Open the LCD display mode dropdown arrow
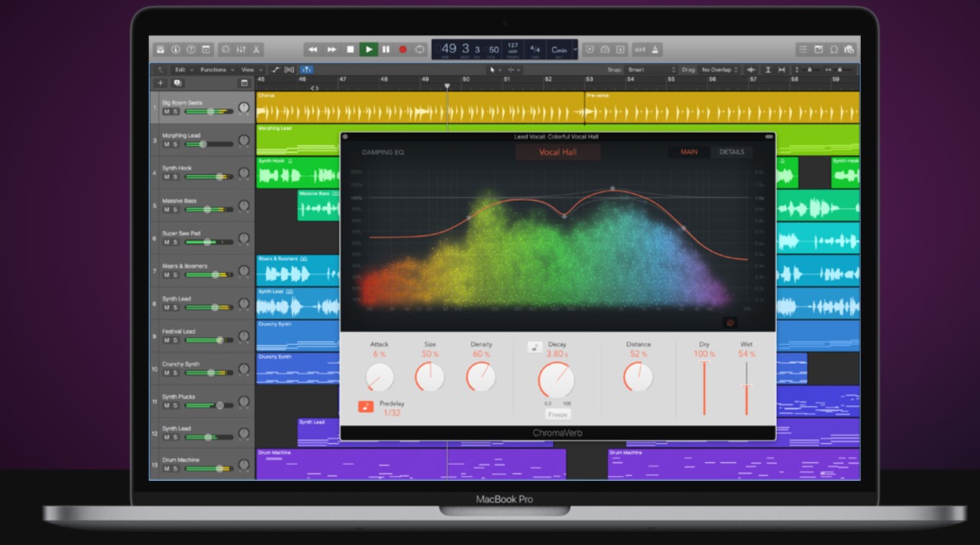The width and height of the screenshot is (980, 545). coord(575,49)
